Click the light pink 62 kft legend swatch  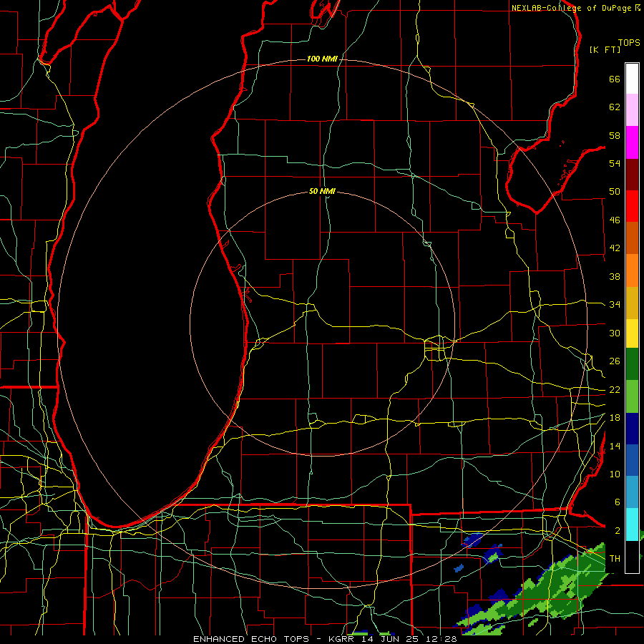[x=632, y=110]
